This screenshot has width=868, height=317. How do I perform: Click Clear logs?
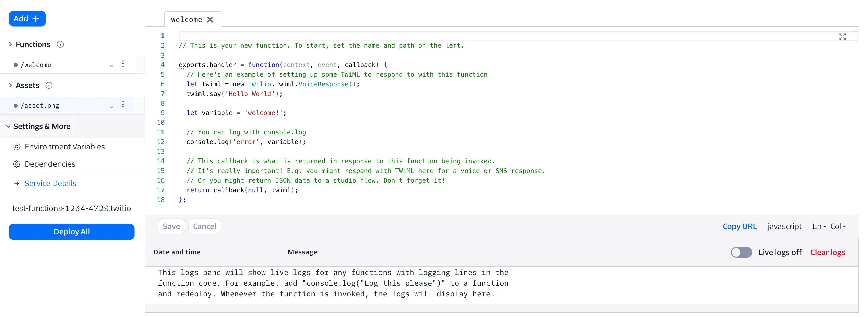click(x=827, y=252)
